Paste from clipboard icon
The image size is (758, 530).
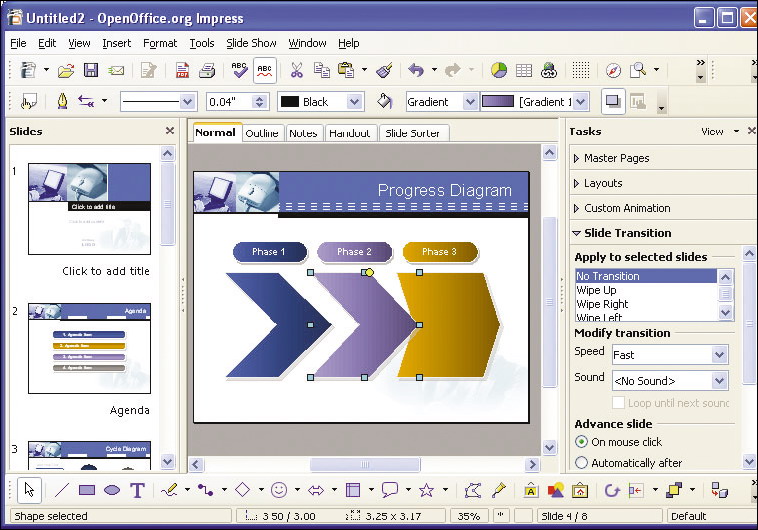pyautogui.click(x=346, y=71)
